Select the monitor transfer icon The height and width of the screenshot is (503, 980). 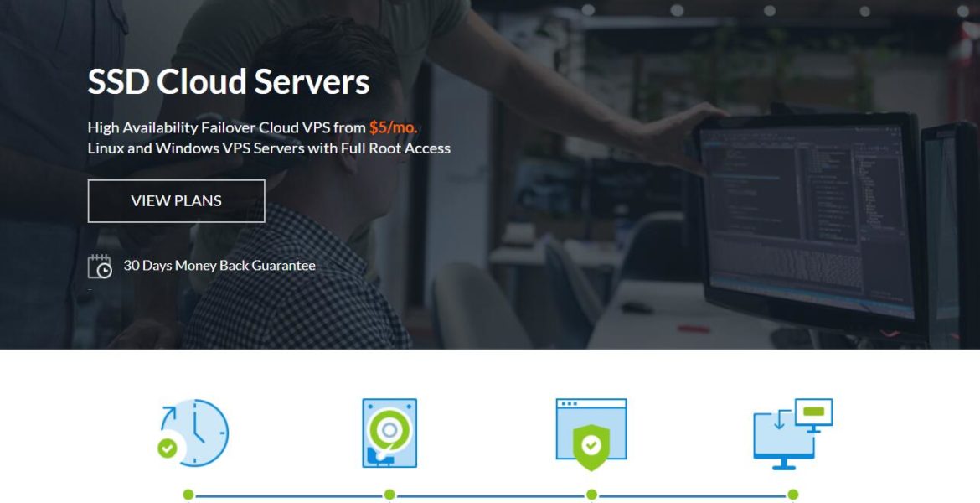[793, 434]
